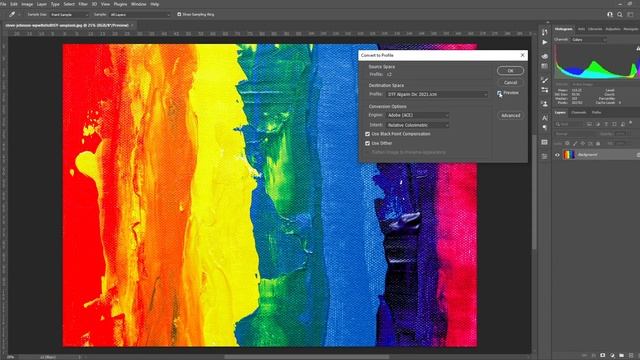
Task: Open the History panel icon in collapsed dock
Action: (x=544, y=32)
